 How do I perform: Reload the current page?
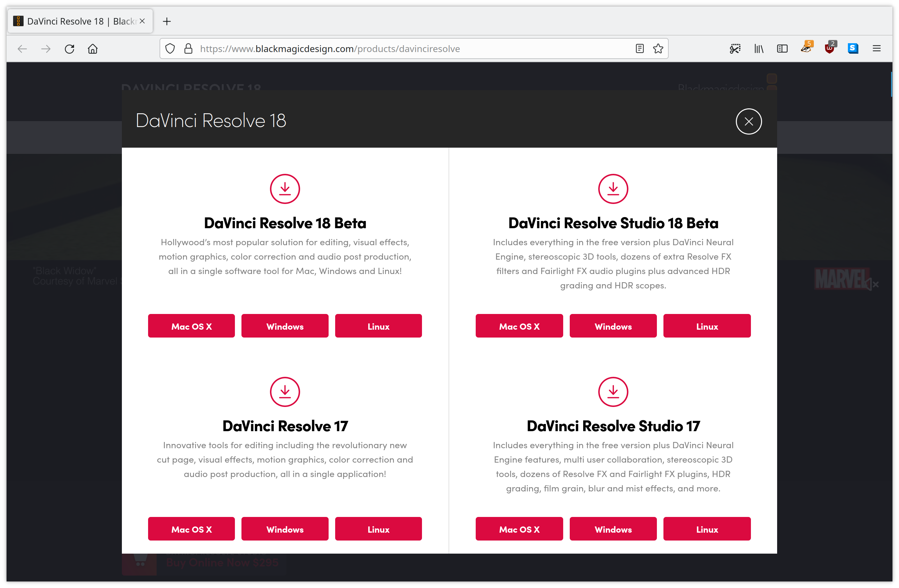(x=69, y=49)
